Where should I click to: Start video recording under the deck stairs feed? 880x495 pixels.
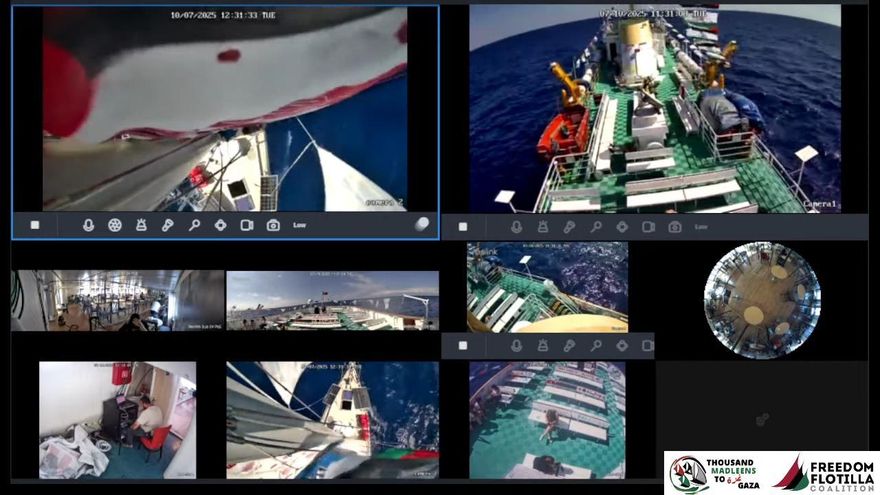[648, 345]
